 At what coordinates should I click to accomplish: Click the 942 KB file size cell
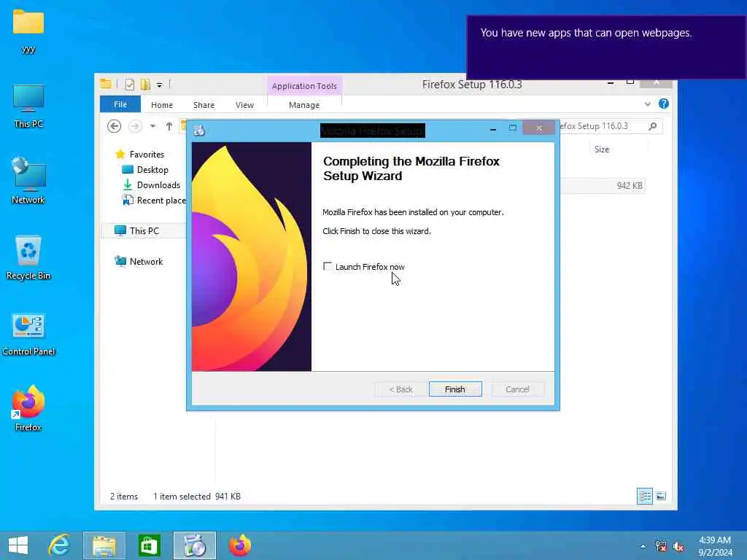click(630, 186)
